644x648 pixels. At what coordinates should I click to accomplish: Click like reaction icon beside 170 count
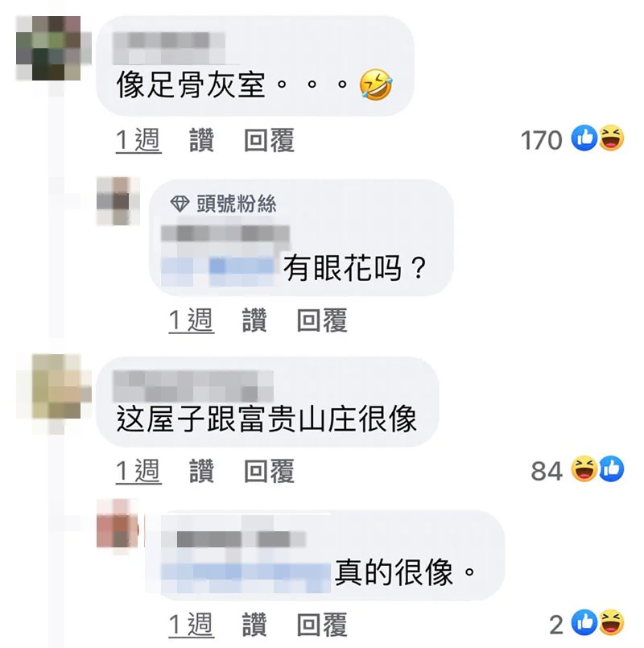coord(584,138)
